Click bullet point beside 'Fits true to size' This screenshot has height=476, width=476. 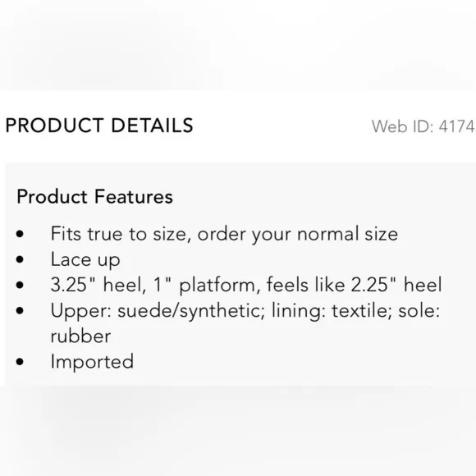tap(20, 234)
